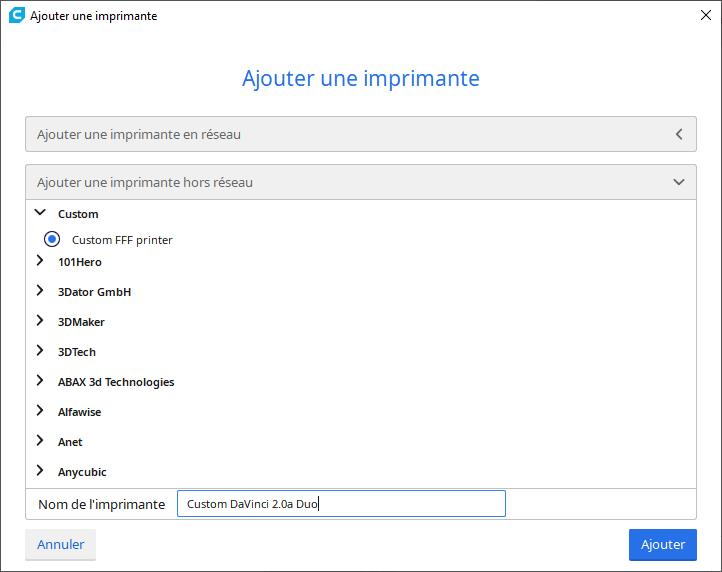Expand the 101Hero manufacturer group
Image resolution: width=722 pixels, height=572 pixels.
click(40, 261)
